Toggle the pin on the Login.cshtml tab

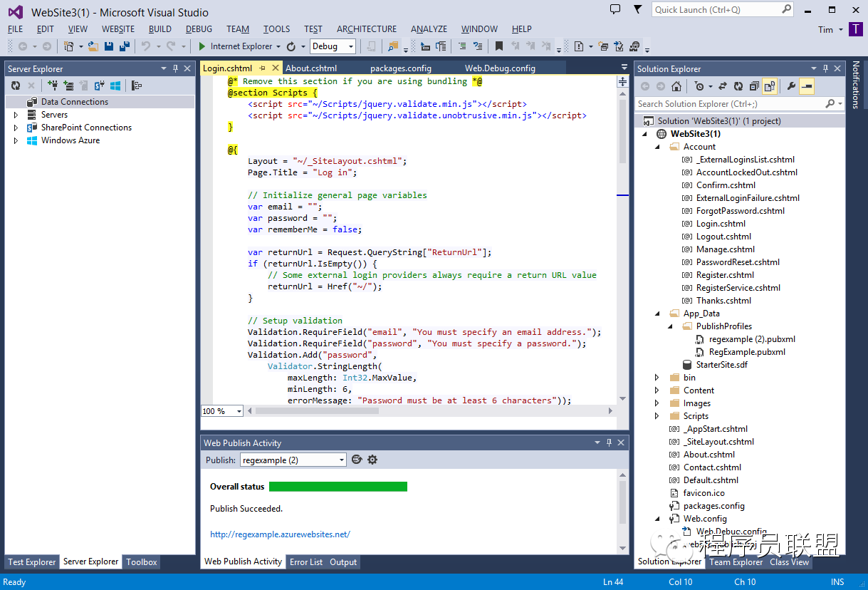click(x=262, y=68)
